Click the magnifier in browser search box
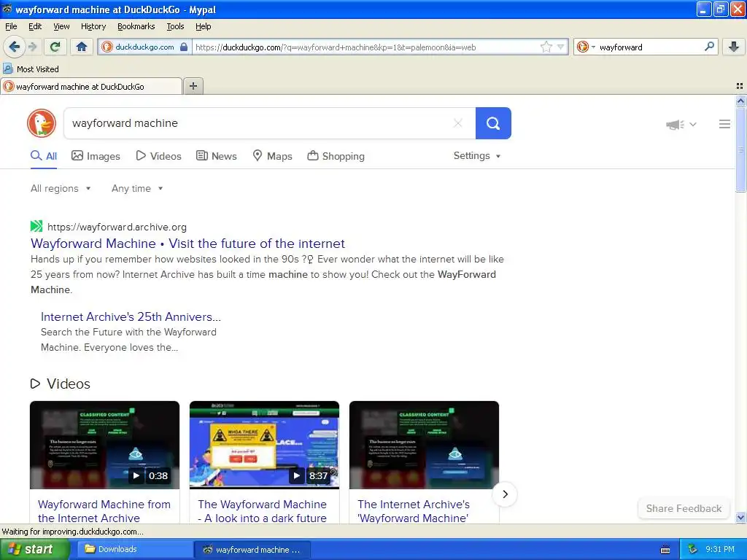The width and height of the screenshot is (747, 560). (x=709, y=47)
